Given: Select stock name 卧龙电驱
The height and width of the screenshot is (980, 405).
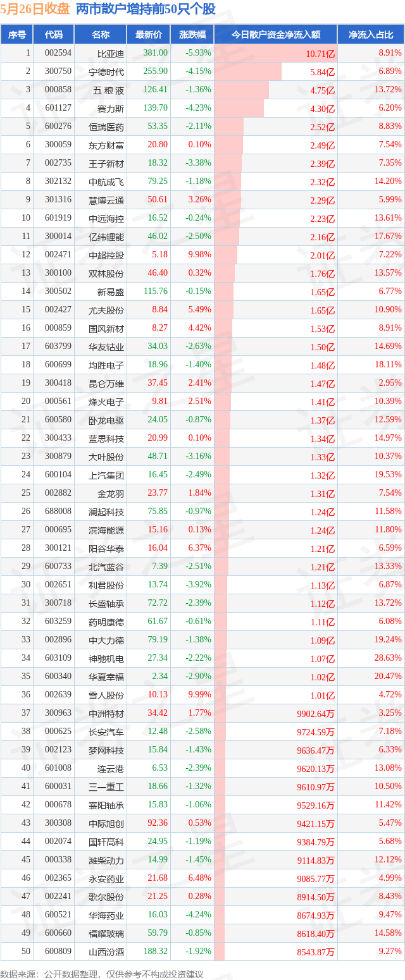Looking at the screenshot, I should point(106,420).
